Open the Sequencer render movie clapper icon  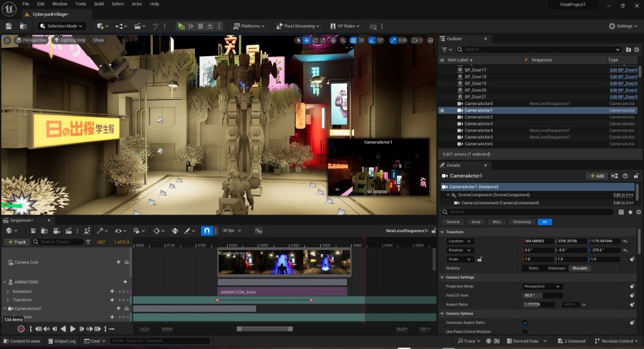(69, 231)
